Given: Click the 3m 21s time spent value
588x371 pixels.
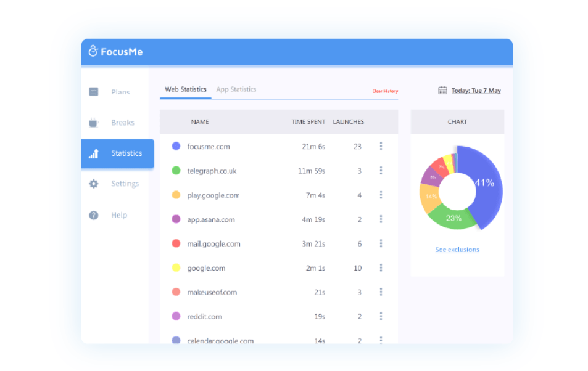Looking at the screenshot, I should (313, 244).
